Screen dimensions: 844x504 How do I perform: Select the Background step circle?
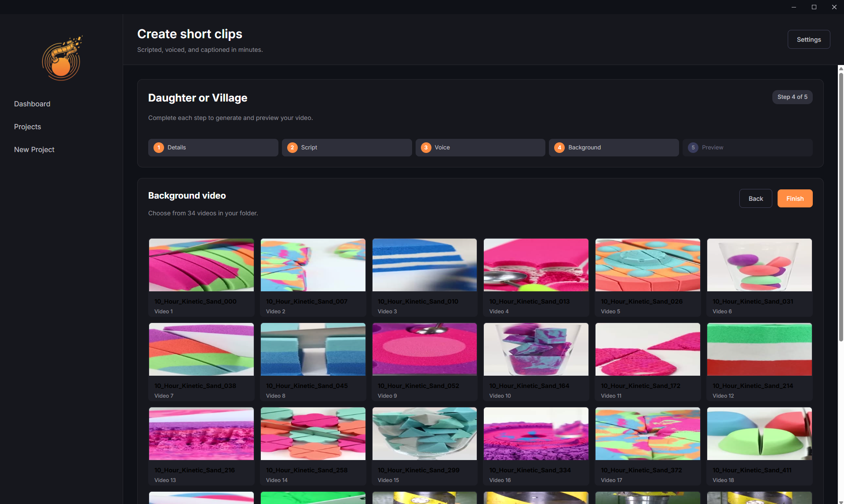pyautogui.click(x=559, y=147)
